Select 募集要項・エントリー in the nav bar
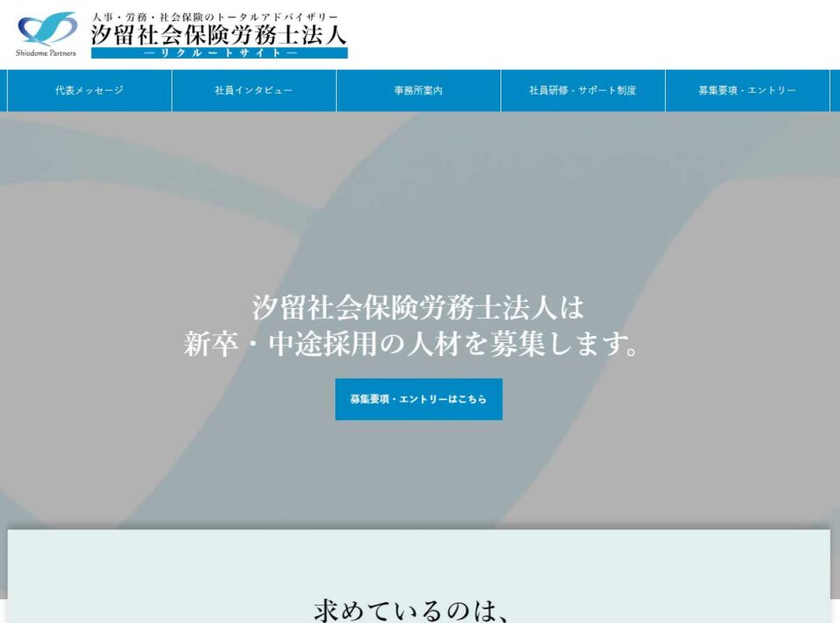This screenshot has height=623, width=840. (747, 90)
